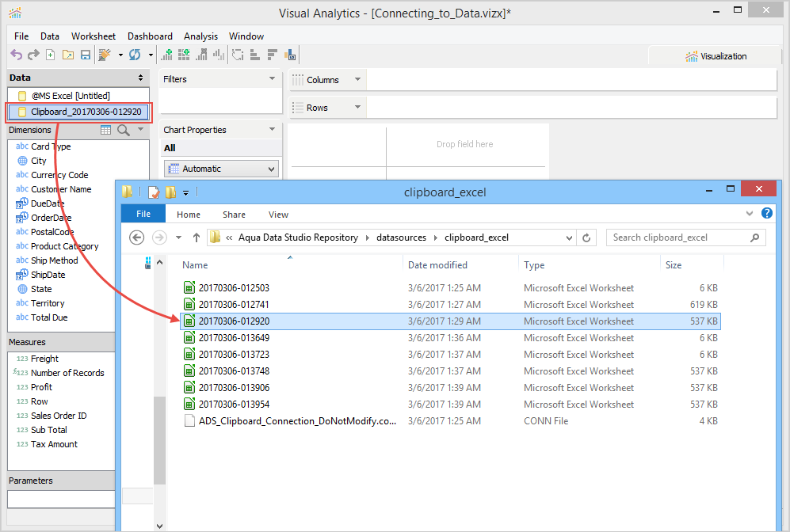The width and height of the screenshot is (790, 532).
Task: Go up one folder level in Explorer
Action: 197,237
